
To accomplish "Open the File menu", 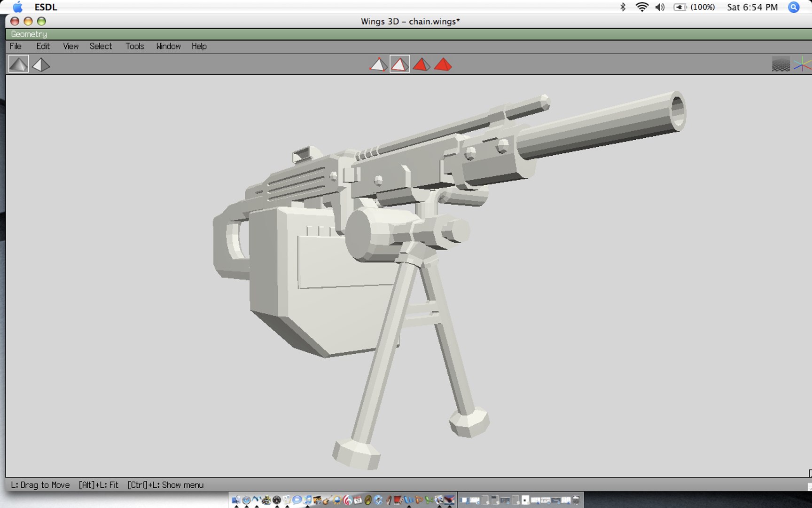I will (16, 46).
